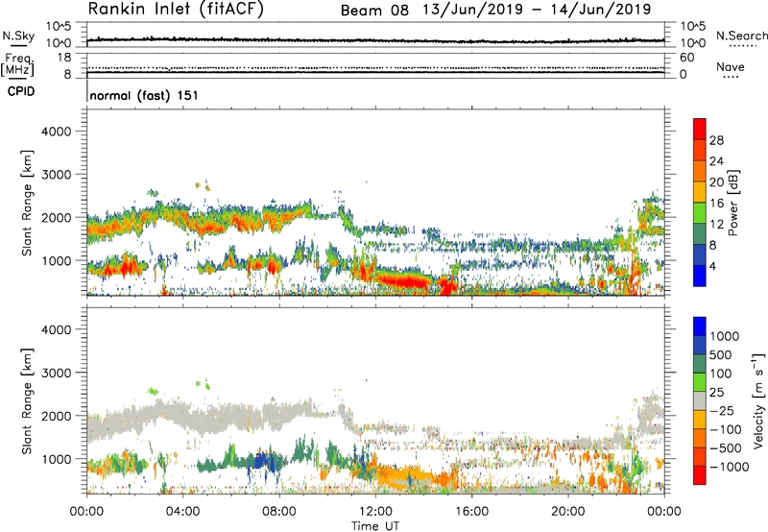The height and width of the screenshot is (532, 768).
Task: Click the '4' tick on power color bar
Action: click(712, 267)
